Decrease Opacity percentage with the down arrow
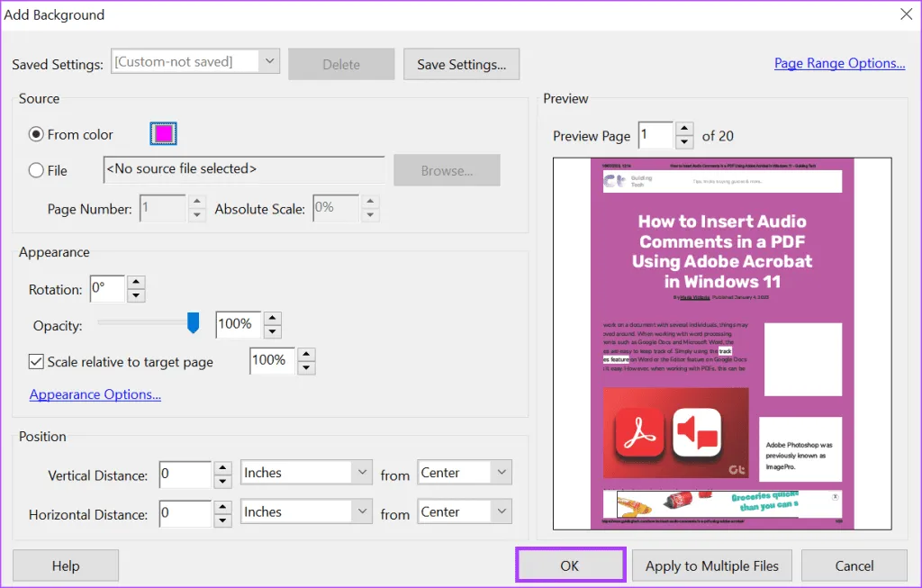The height and width of the screenshot is (588, 922). click(x=273, y=331)
